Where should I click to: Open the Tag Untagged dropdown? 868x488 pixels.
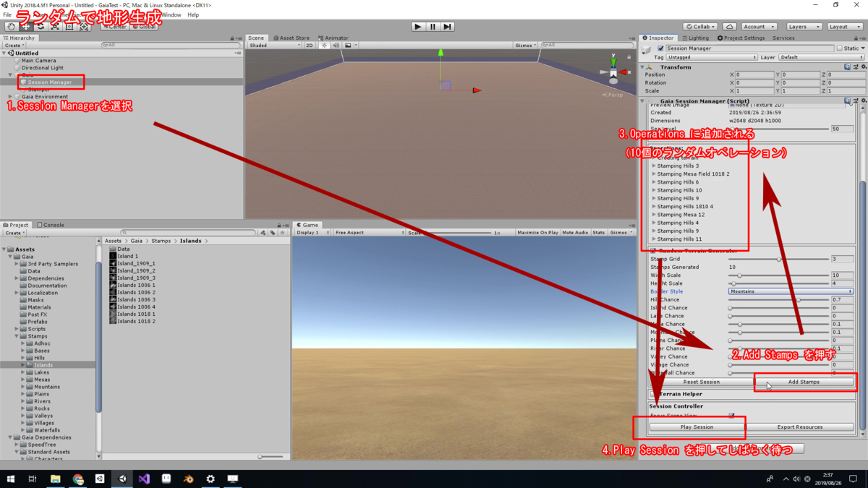712,57
